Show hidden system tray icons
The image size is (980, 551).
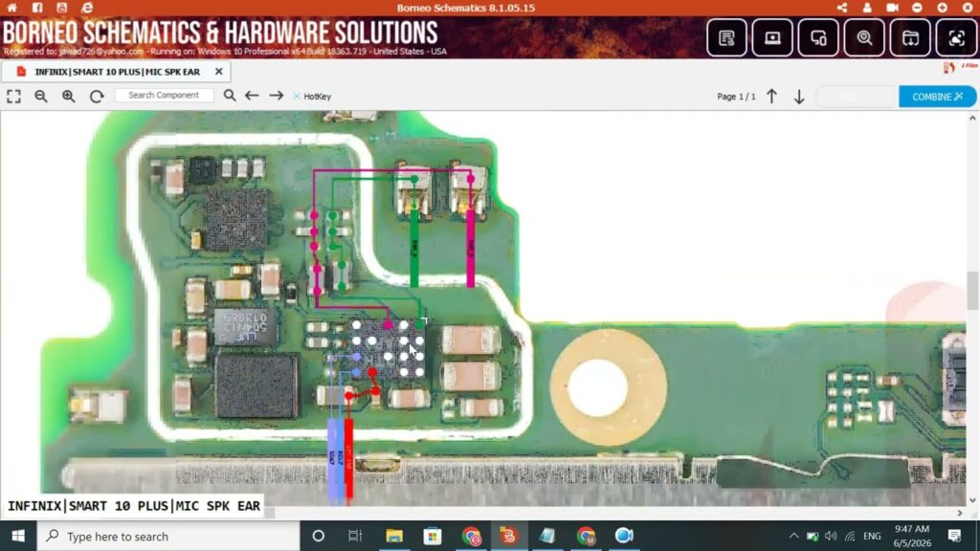(x=793, y=536)
